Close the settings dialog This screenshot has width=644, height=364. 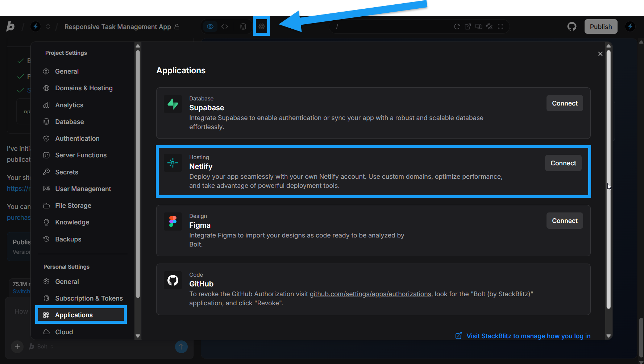coord(600,54)
